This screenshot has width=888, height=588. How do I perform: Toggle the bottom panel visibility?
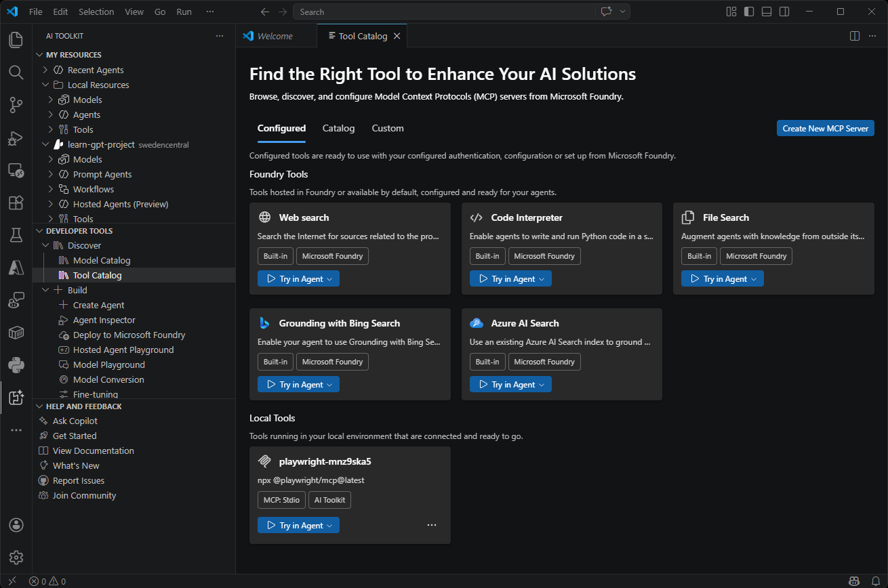[766, 12]
